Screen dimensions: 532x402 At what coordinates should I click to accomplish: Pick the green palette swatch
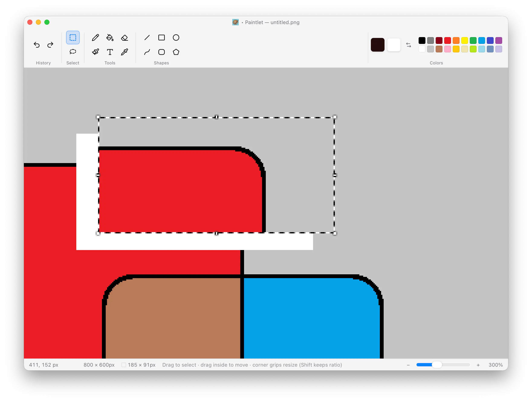(x=473, y=40)
